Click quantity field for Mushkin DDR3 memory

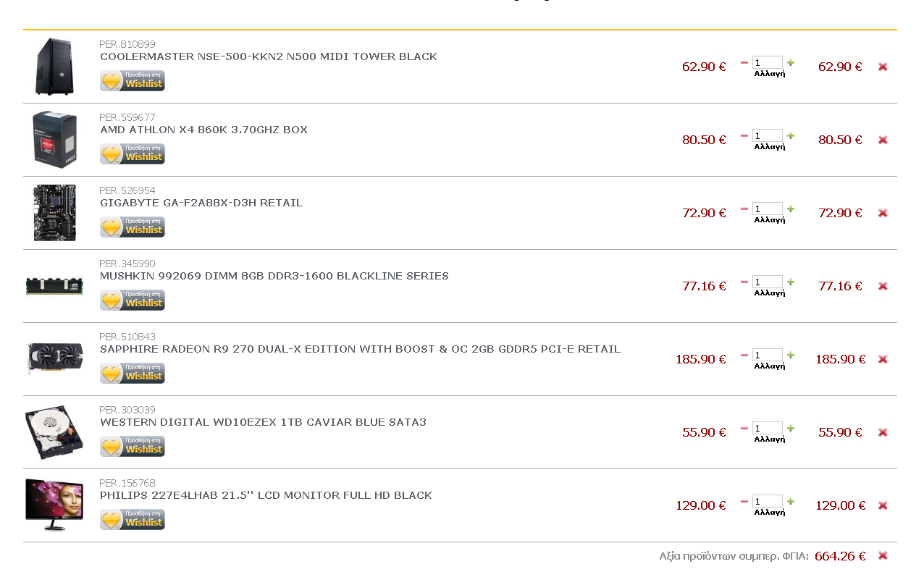coord(767,282)
